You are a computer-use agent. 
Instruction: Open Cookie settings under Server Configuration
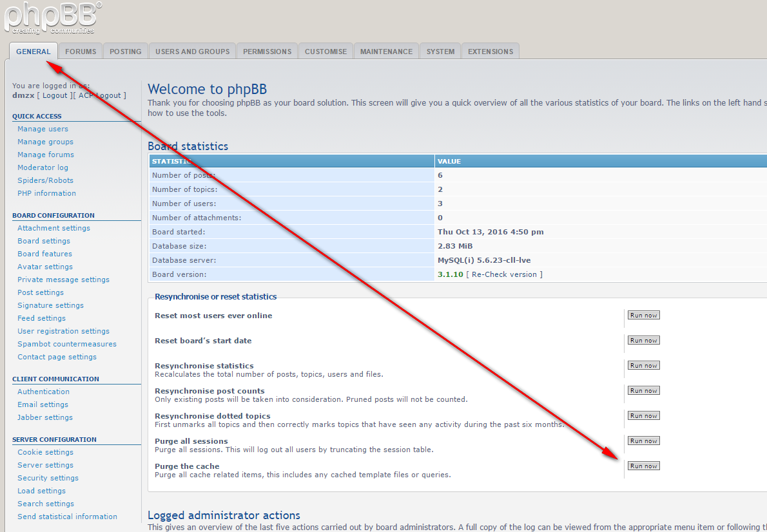45,452
